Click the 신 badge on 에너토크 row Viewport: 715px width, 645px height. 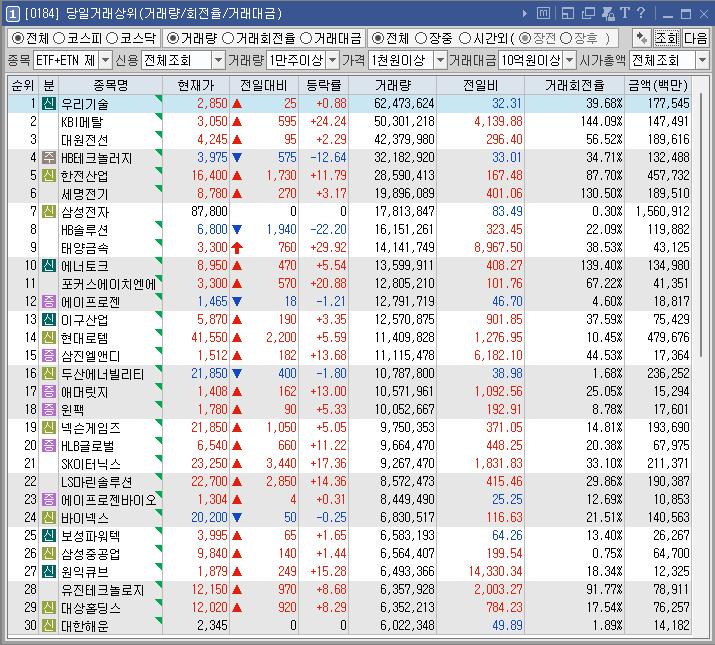(49, 265)
